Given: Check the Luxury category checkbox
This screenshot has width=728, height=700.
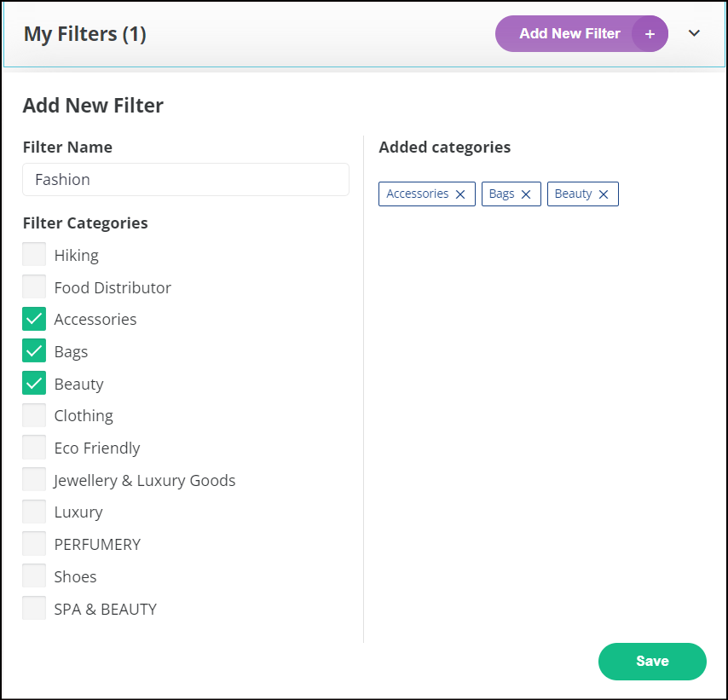Looking at the screenshot, I should coord(34,512).
